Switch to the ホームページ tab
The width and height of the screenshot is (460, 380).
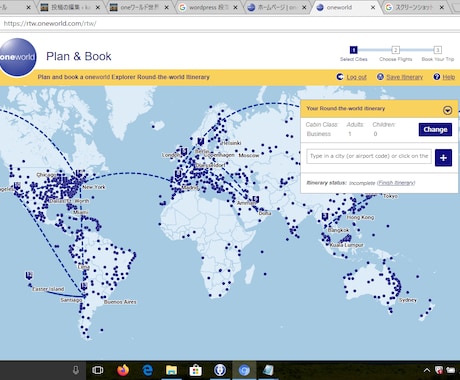[277, 7]
